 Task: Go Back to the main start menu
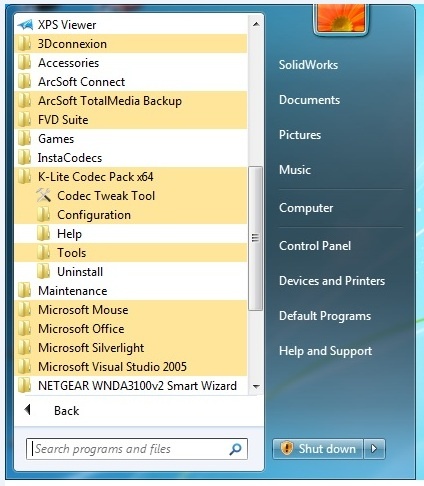coord(66,410)
